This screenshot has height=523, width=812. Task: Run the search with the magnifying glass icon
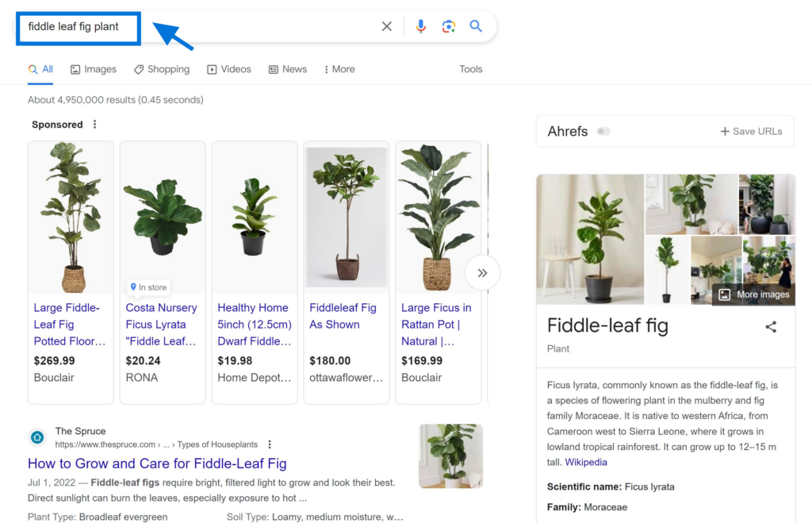[475, 25]
